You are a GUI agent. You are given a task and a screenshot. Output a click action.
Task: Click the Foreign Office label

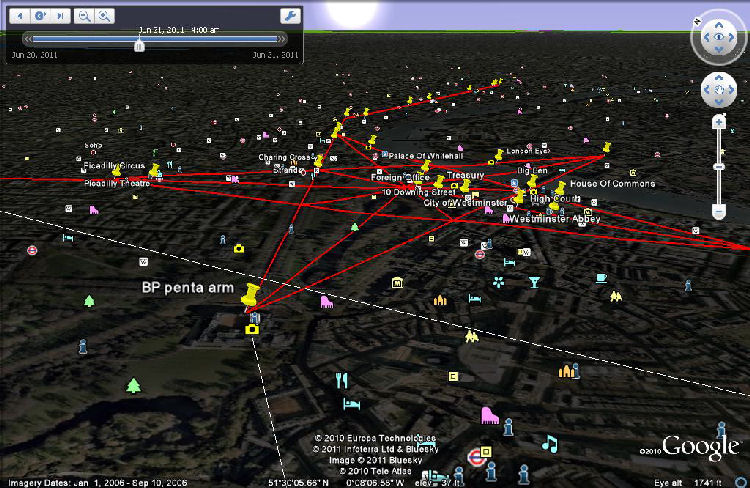coord(400,177)
